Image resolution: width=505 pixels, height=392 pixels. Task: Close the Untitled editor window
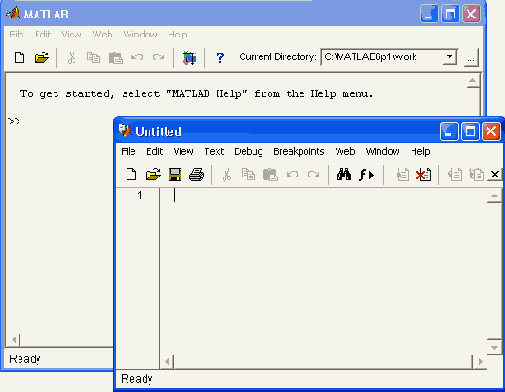point(491,131)
